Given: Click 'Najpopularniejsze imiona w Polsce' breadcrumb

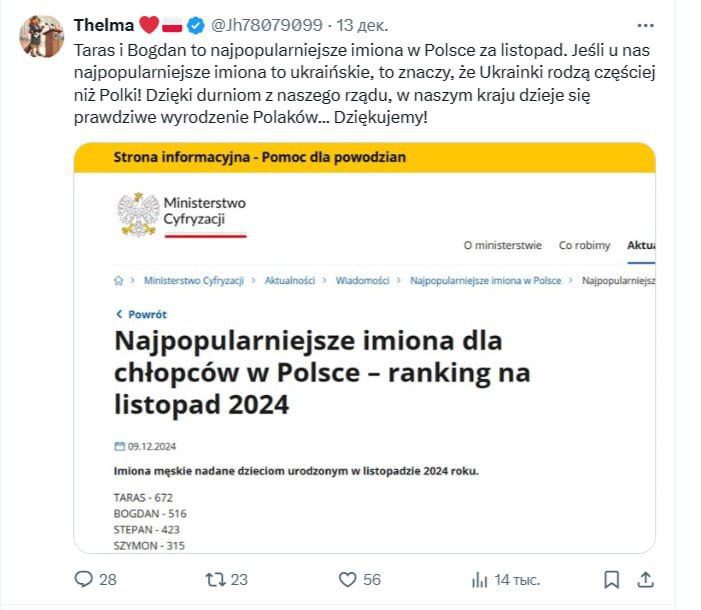Looking at the screenshot, I should pyautogui.click(x=485, y=281).
